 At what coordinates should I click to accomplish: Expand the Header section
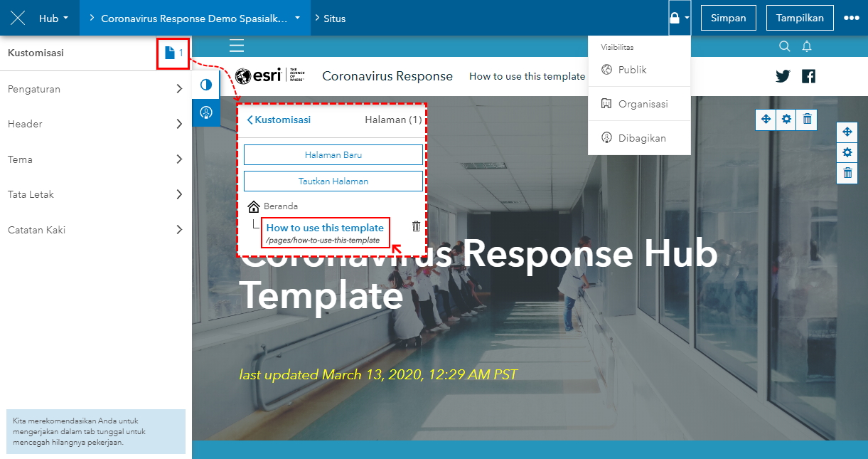(95, 124)
